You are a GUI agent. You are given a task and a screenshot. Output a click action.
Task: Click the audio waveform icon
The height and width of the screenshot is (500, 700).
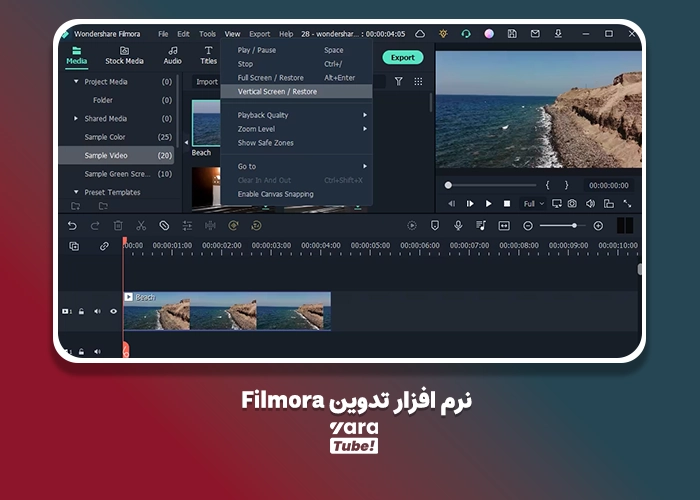tap(210, 225)
